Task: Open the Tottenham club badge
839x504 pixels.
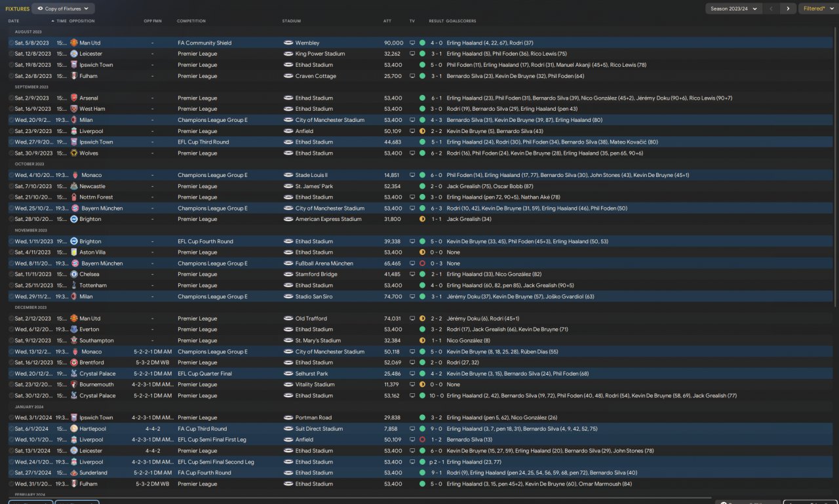Action: pos(74,286)
